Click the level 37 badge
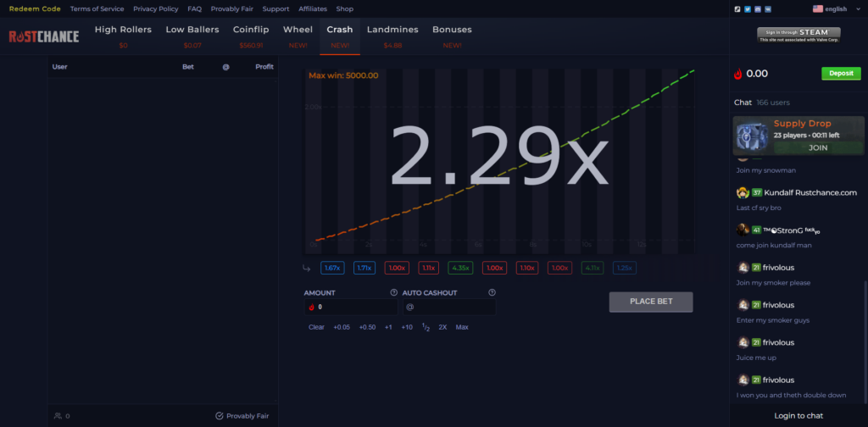Screen dimensions: 868x427 click(x=757, y=192)
